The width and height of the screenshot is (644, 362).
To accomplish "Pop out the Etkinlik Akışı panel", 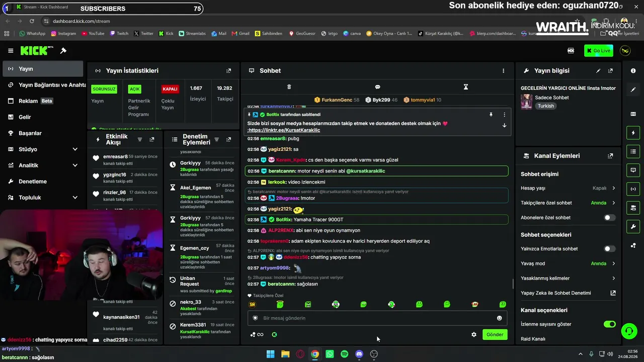I will point(152,139).
